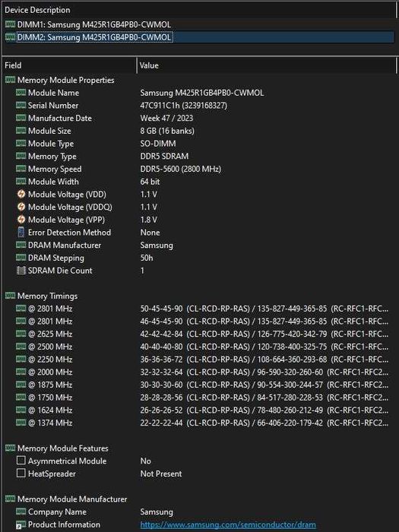Select the Memory Module Features section heading
399x532 pixels.
pos(63,448)
